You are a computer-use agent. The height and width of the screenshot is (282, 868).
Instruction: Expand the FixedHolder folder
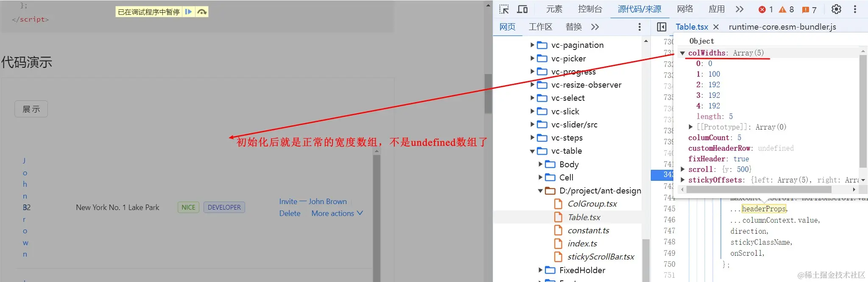click(x=541, y=270)
